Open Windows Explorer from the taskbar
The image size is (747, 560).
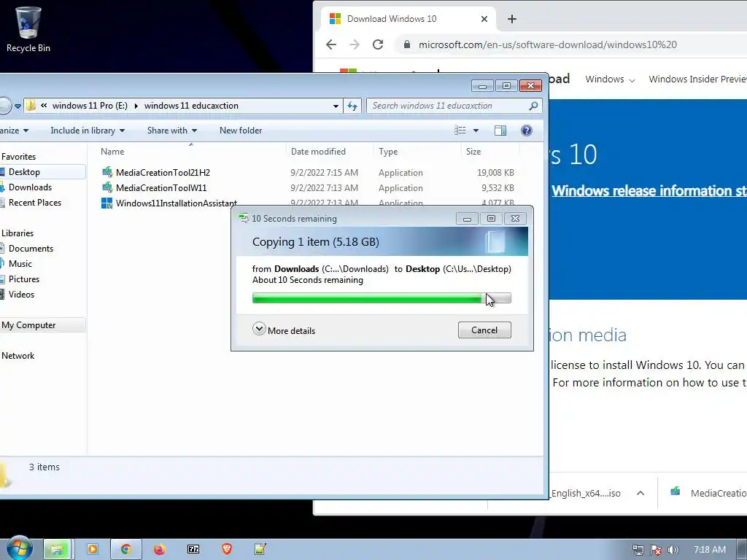point(57,550)
